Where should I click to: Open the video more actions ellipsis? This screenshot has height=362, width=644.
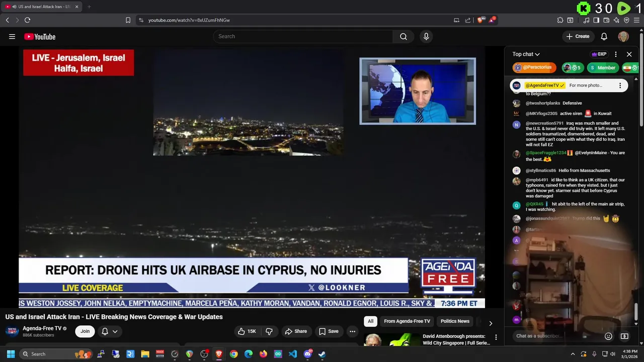coord(352,331)
